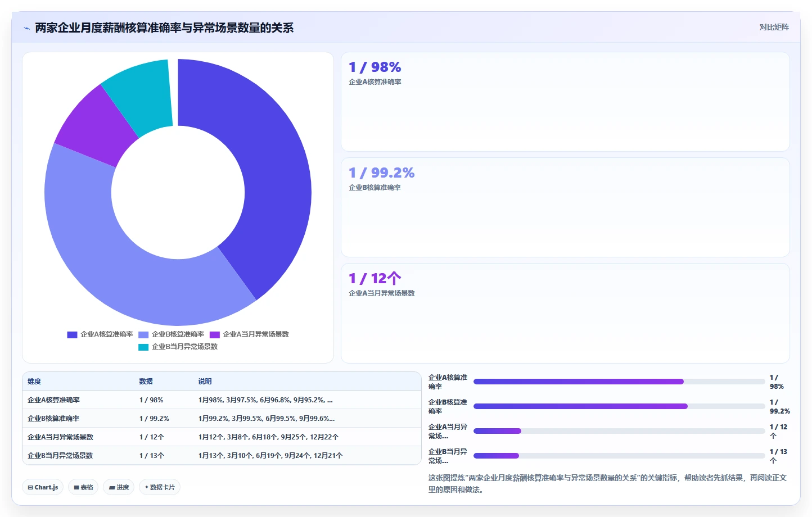Select table row 企业A核算准确率
Viewport: 812px width, 517px height.
[x=222, y=400]
